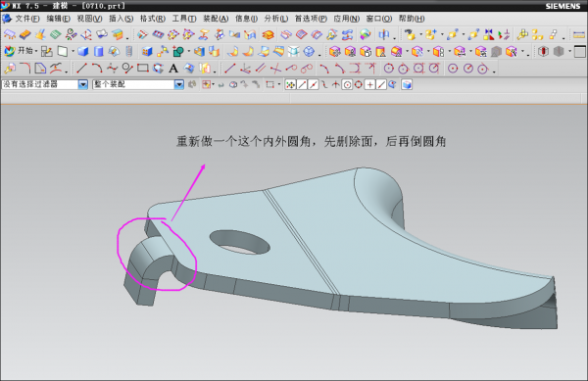Viewport: 588px width, 381px height.
Task: Click the rainbow colored surface analysis icon
Action: tap(366, 35)
